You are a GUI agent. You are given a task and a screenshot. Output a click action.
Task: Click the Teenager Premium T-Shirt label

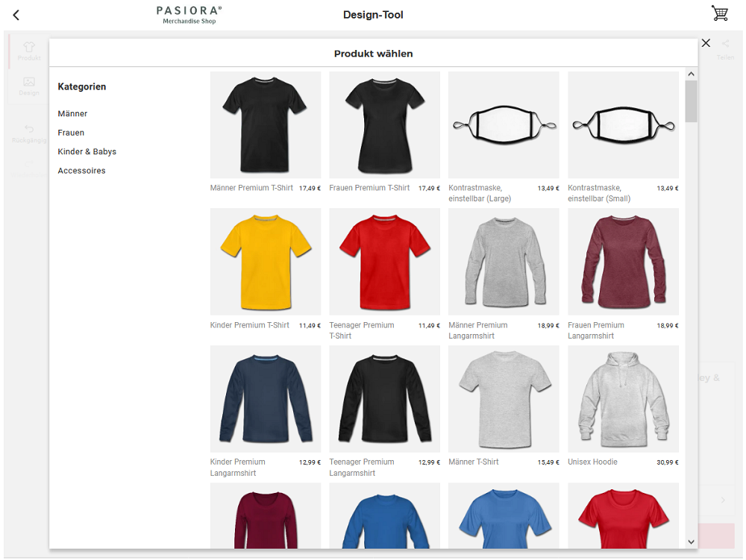(x=362, y=330)
